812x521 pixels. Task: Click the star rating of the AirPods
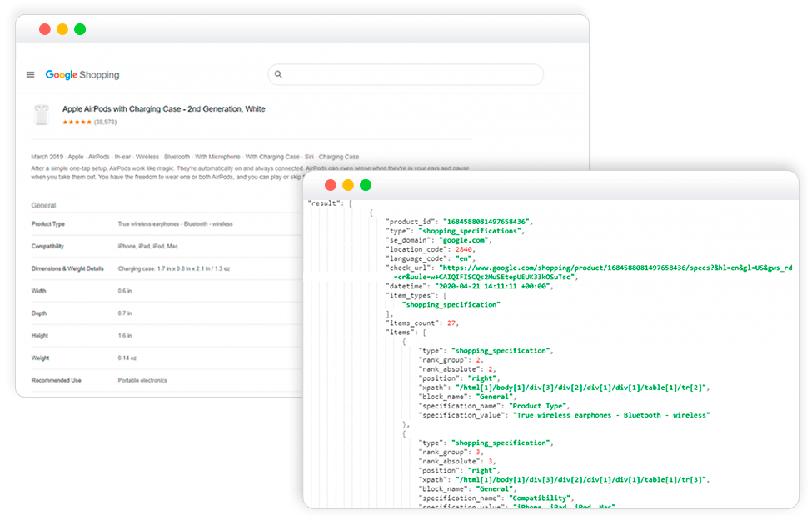pos(77,123)
